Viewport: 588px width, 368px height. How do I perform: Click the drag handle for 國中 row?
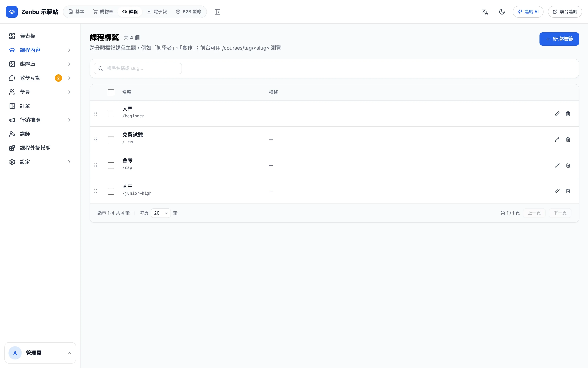pyautogui.click(x=96, y=191)
